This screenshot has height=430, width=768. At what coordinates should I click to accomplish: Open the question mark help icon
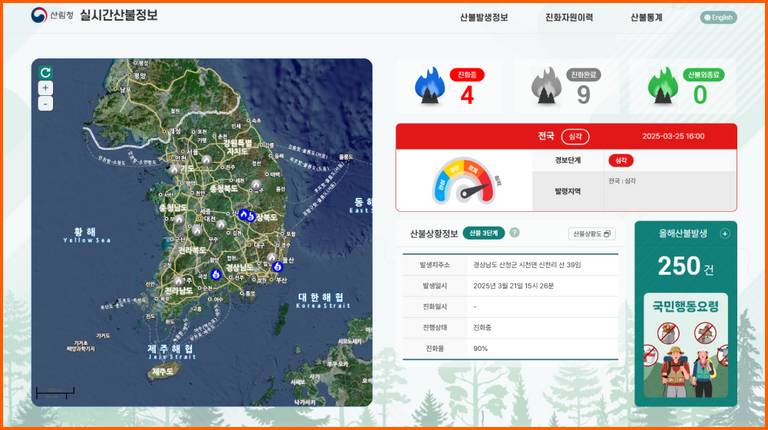click(x=514, y=233)
